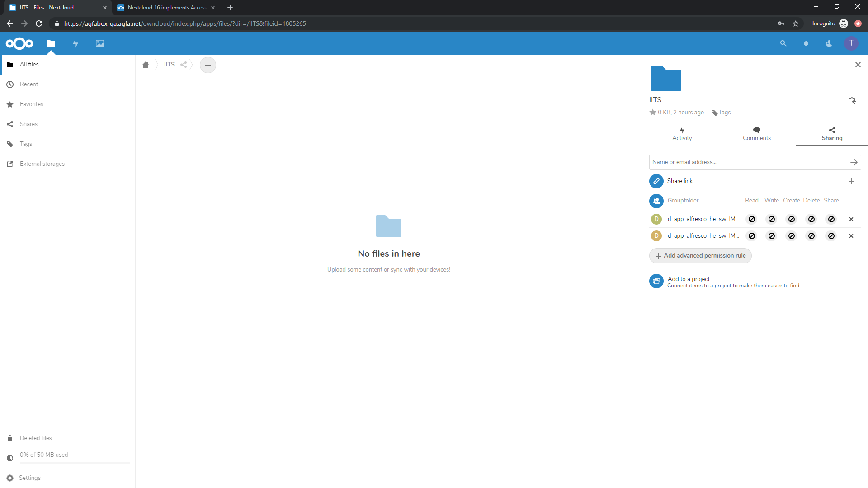Click the home breadcrumb icon

click(x=146, y=65)
